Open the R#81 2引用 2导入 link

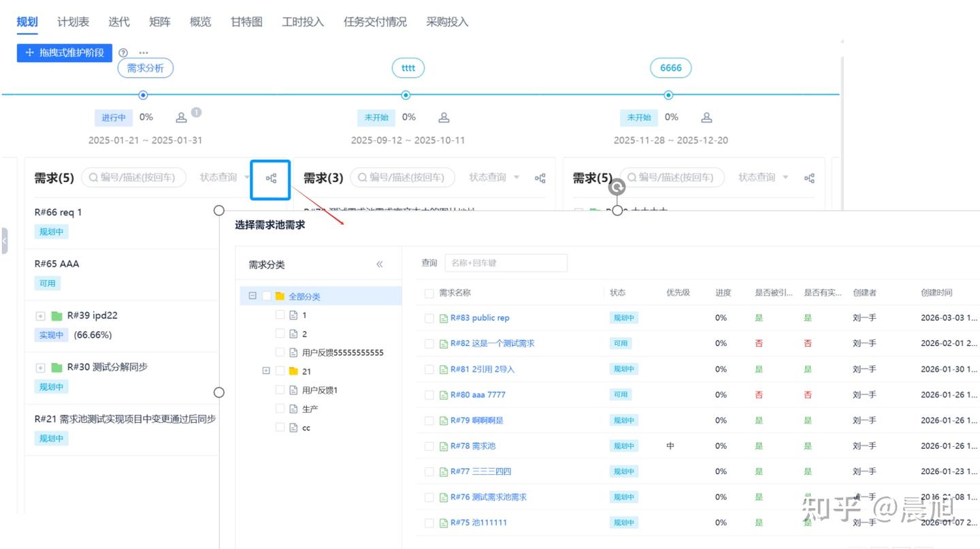[483, 369]
